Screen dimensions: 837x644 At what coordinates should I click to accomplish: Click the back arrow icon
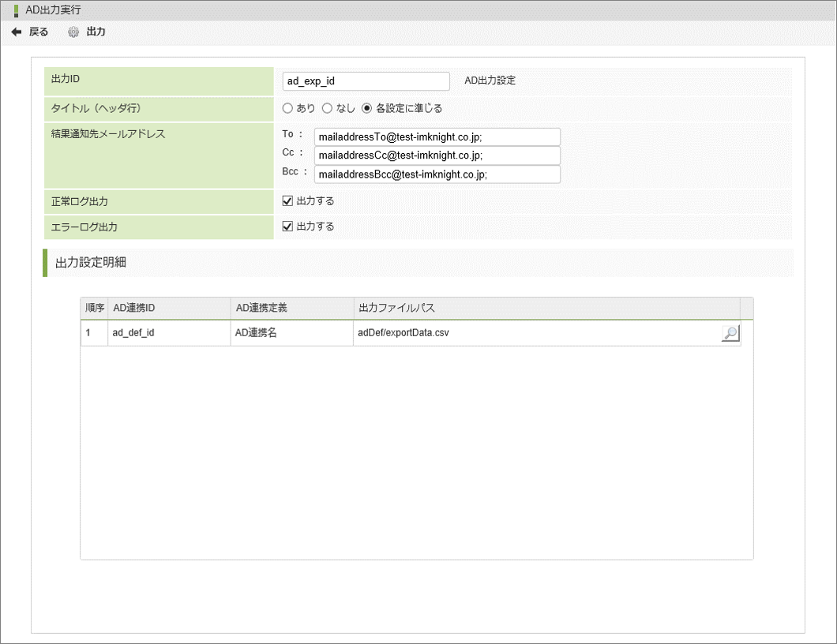coord(16,32)
